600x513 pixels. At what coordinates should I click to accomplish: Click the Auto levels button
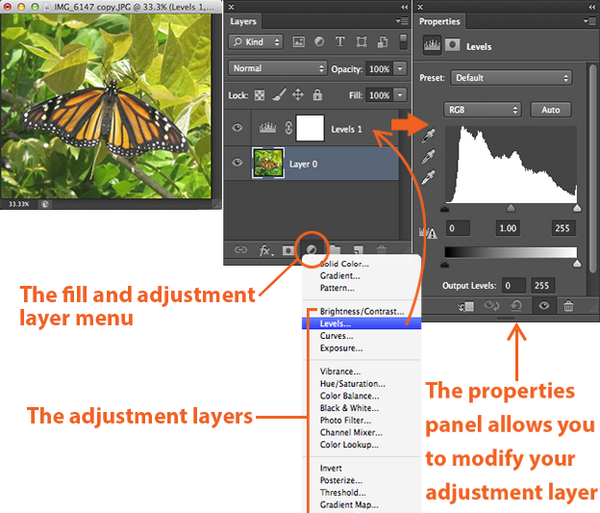pos(551,110)
